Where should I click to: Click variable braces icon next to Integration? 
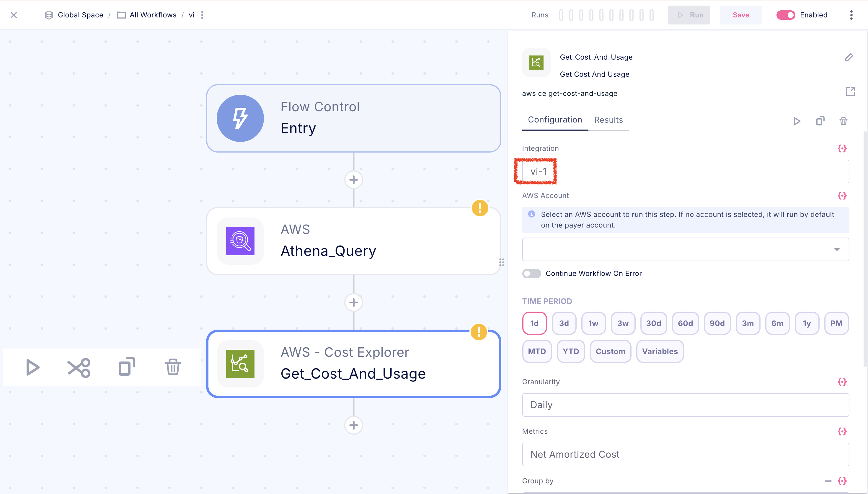(x=842, y=148)
